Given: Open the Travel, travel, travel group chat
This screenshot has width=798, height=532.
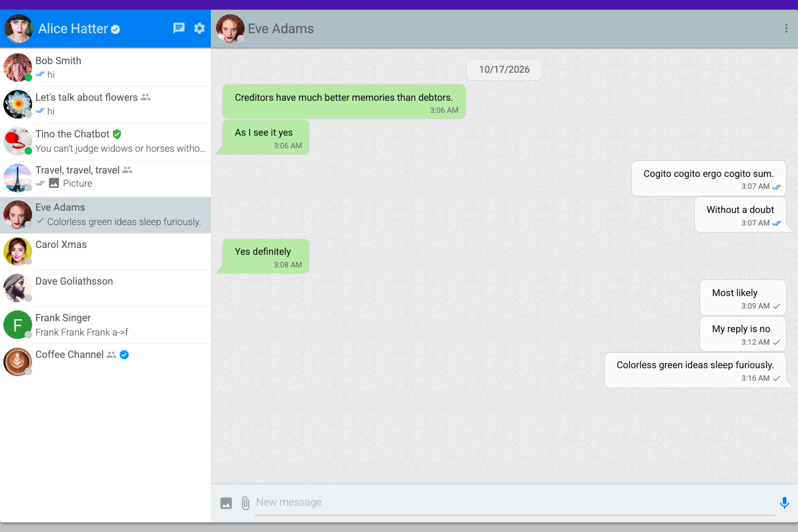Looking at the screenshot, I should [105, 178].
